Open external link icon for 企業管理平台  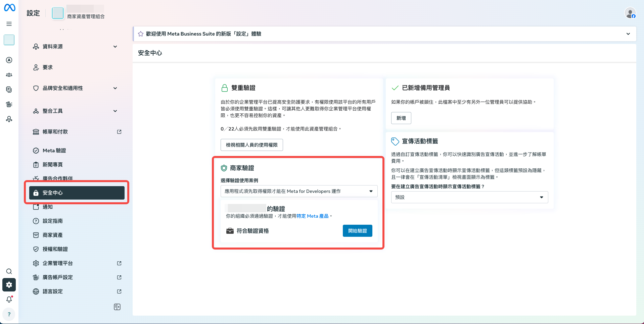[119, 263]
